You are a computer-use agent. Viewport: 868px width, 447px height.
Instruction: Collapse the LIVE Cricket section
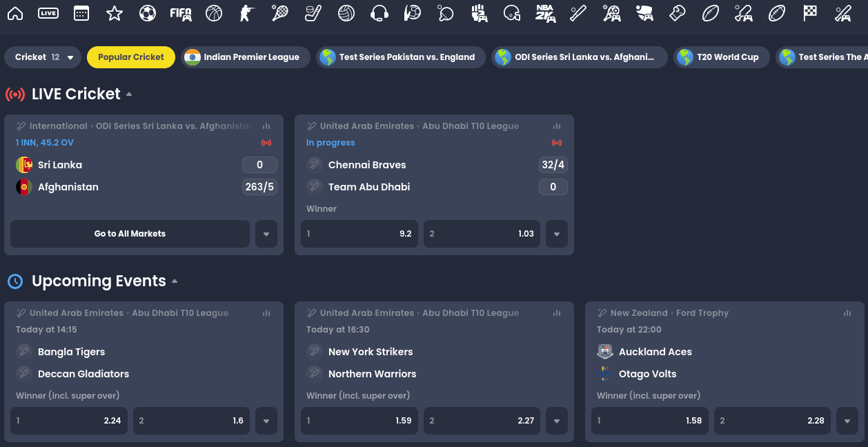pos(129,94)
